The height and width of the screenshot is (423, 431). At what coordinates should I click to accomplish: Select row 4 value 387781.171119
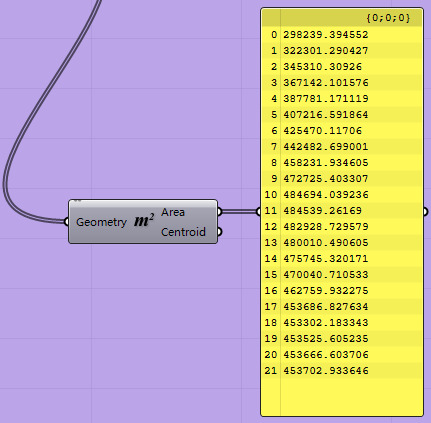click(326, 99)
